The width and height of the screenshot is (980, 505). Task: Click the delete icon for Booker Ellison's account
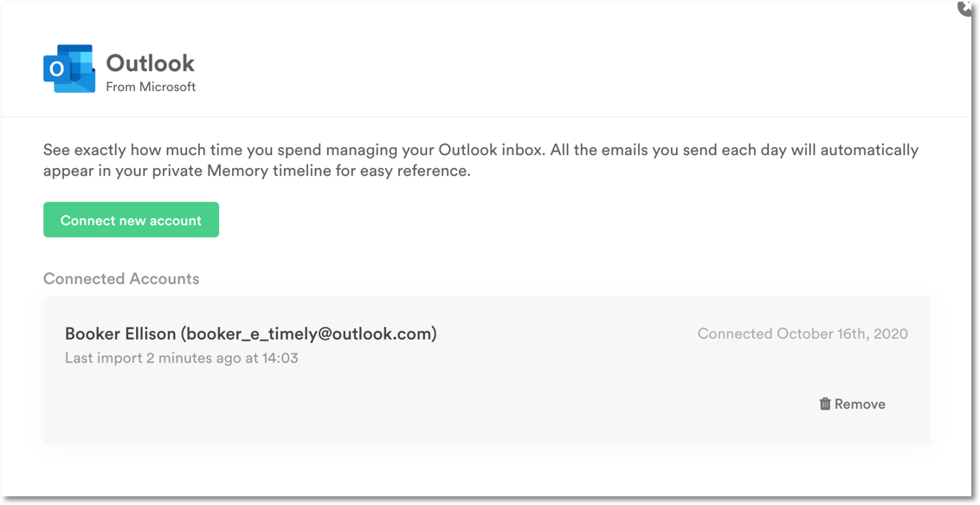823,403
